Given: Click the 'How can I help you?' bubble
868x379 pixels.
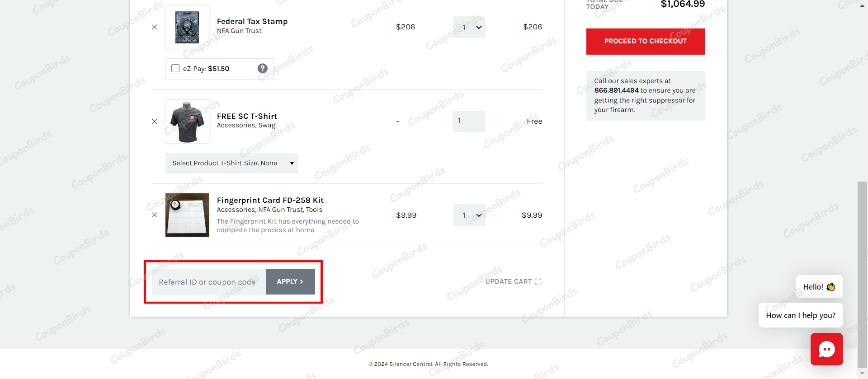Looking at the screenshot, I should point(801,315).
